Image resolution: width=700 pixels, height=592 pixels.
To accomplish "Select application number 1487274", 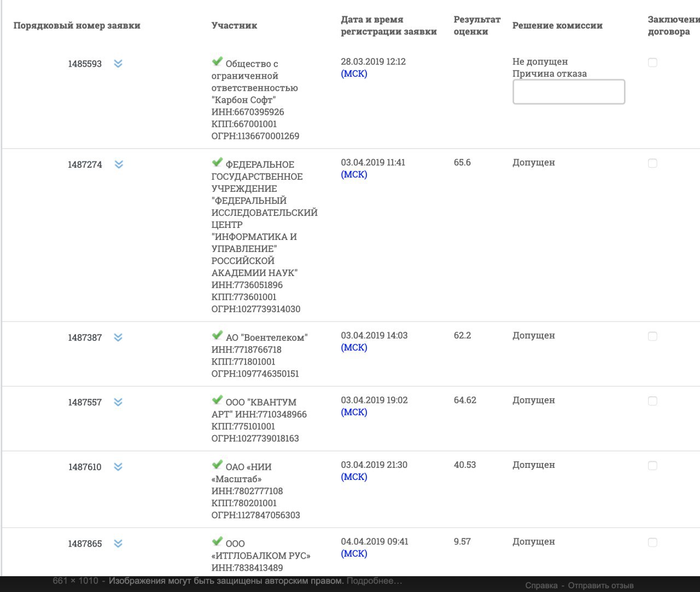I will click(85, 165).
